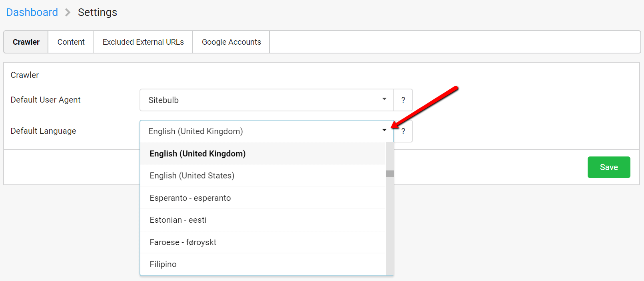The height and width of the screenshot is (281, 644).
Task: Open the Sitebulb user agent combo box
Action: point(267,100)
